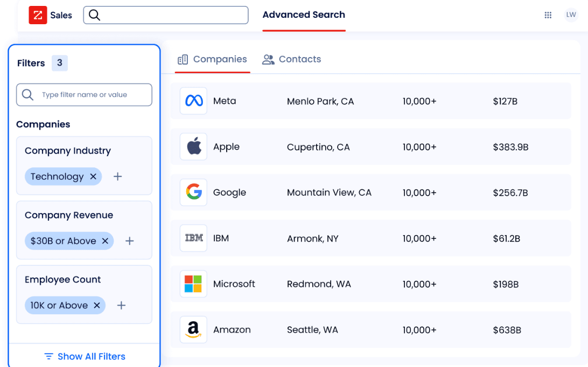
Task: Click the Meta company logo
Action: (193, 101)
